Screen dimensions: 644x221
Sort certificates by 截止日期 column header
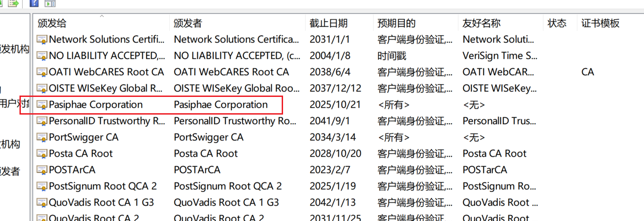pos(328,24)
